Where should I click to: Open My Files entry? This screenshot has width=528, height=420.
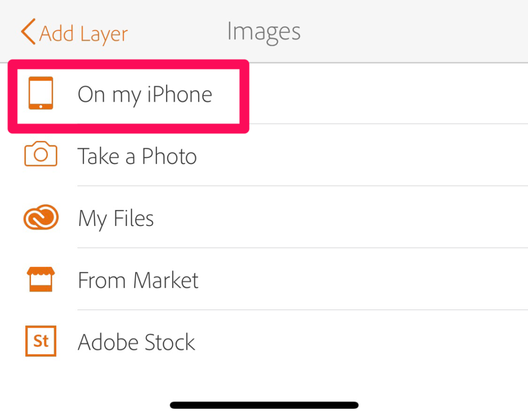[x=116, y=219]
